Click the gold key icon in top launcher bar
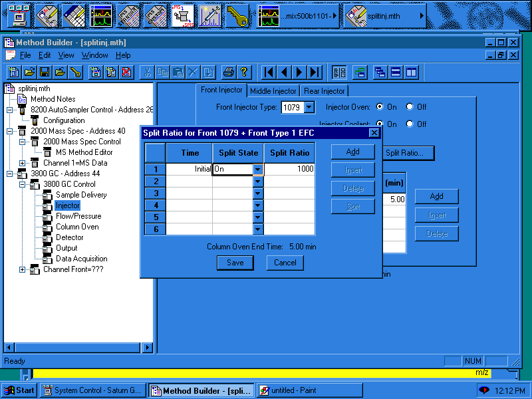Viewport: 532px width, 399px height. point(237,16)
